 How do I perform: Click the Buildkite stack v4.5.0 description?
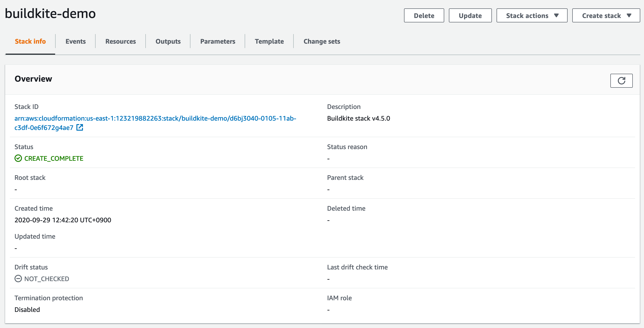(358, 118)
